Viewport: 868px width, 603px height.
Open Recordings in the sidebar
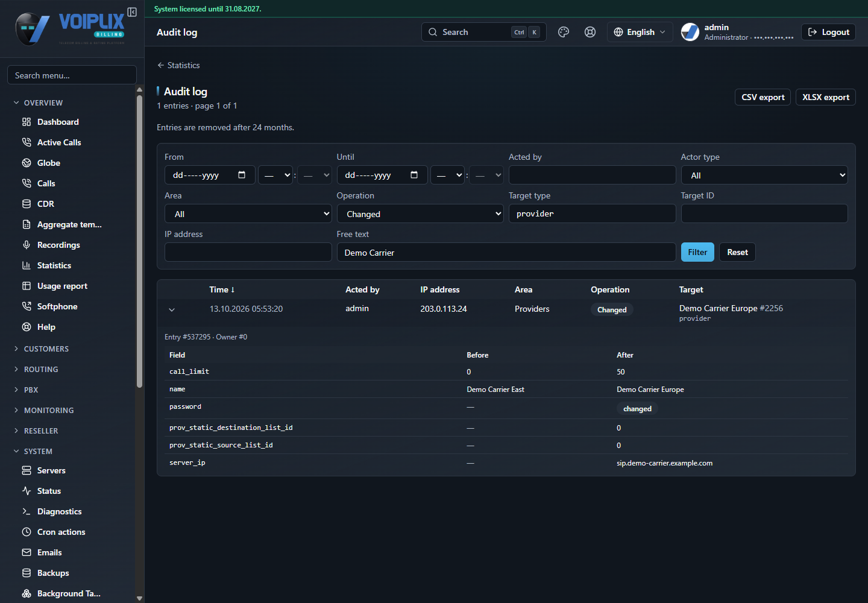58,245
